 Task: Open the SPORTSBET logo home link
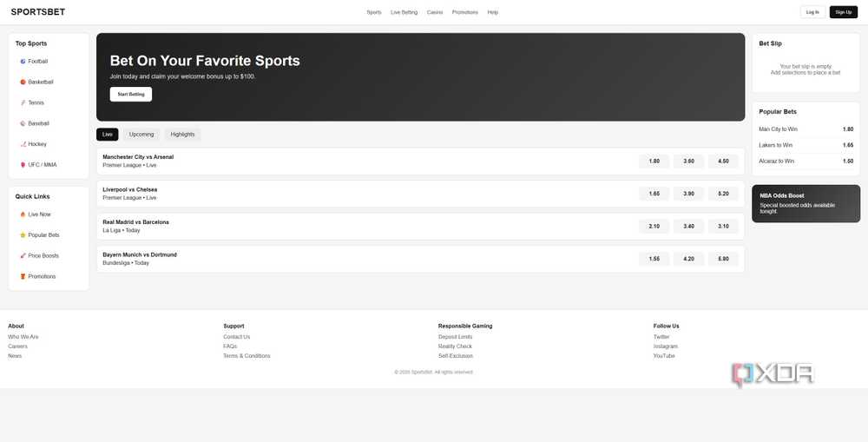37,11
